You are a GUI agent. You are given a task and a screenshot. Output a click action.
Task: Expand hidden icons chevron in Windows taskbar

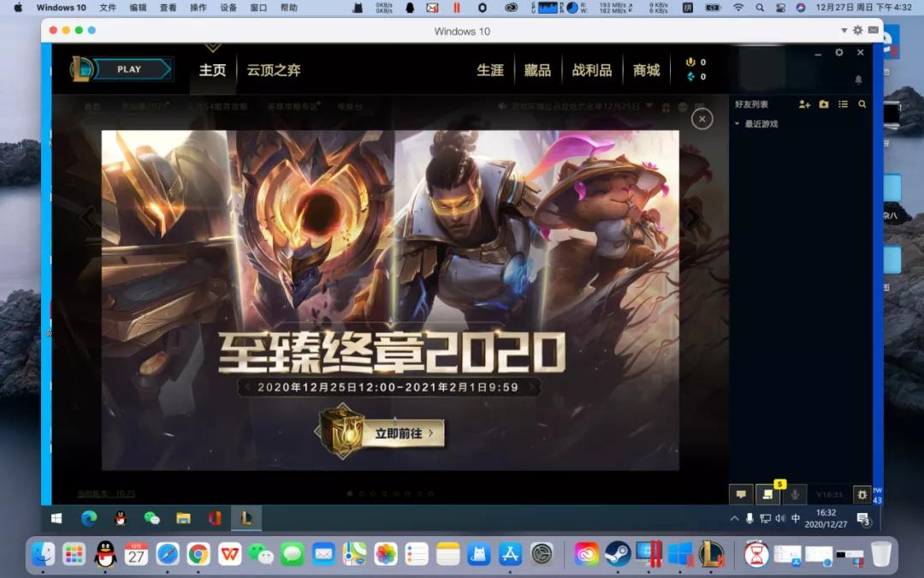[x=734, y=518]
